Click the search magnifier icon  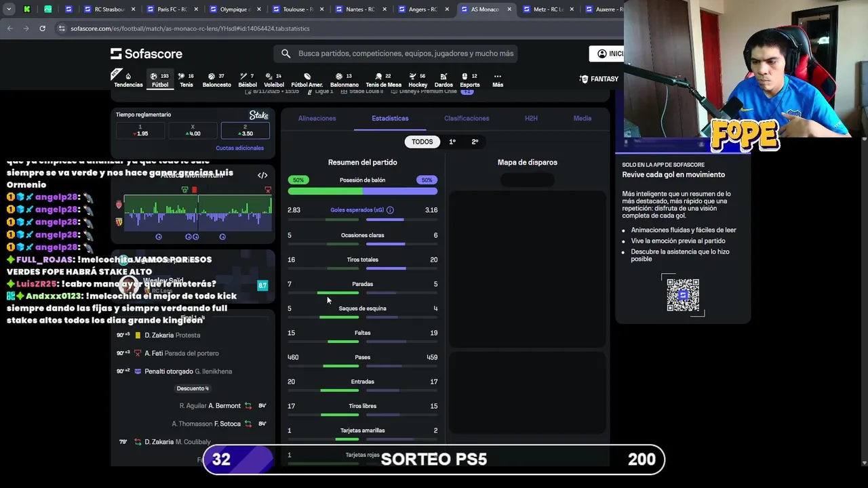click(285, 54)
